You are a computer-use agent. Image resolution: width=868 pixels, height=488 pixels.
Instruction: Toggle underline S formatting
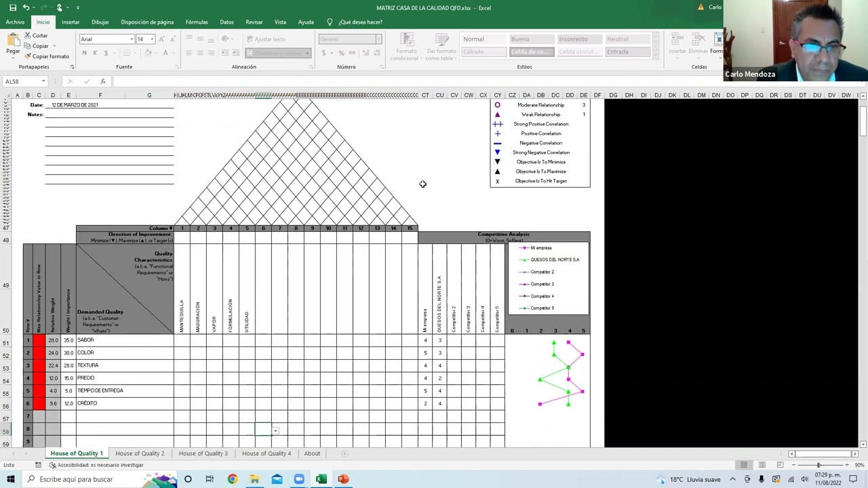tap(105, 53)
